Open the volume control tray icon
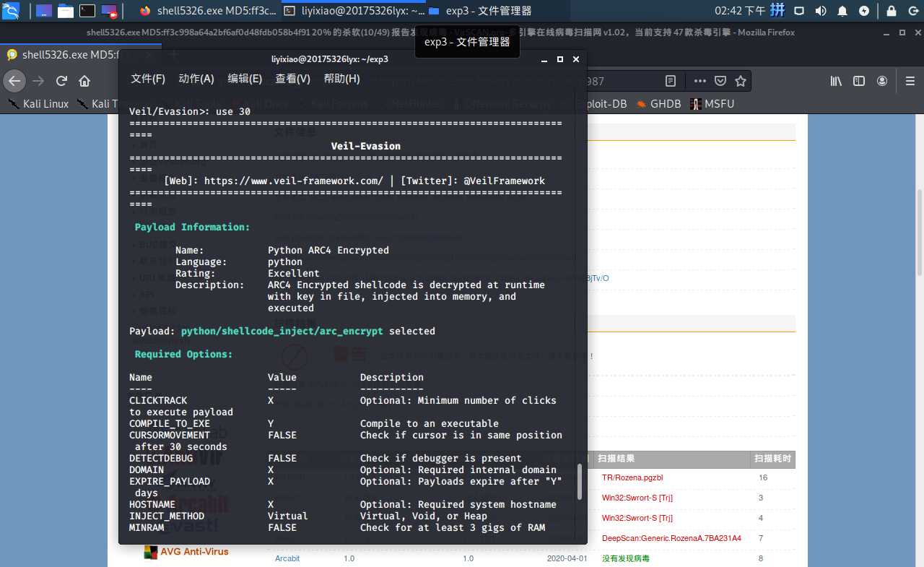This screenshot has width=924, height=567. (821, 11)
